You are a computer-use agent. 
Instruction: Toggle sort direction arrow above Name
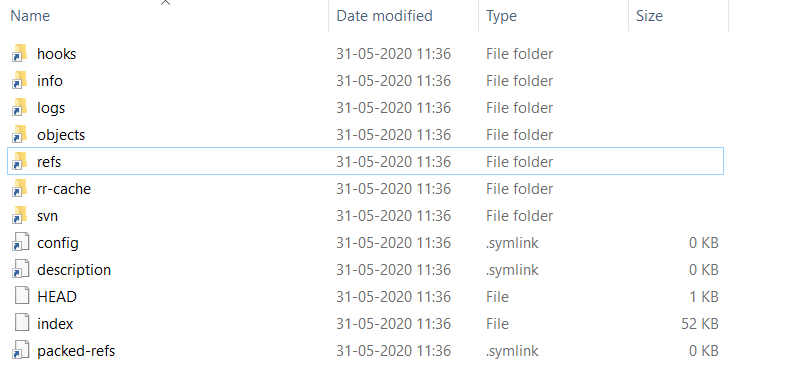click(x=165, y=3)
